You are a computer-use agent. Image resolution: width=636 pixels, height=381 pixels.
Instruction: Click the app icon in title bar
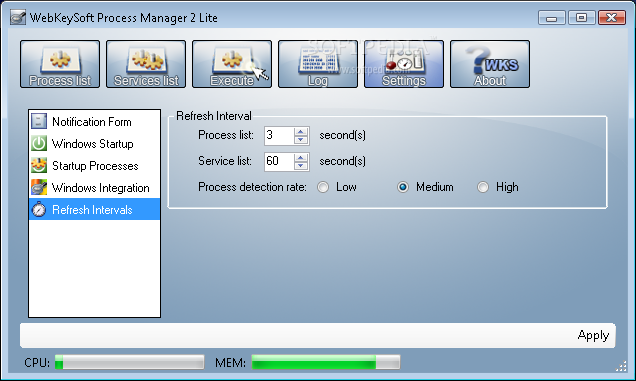click(18, 17)
